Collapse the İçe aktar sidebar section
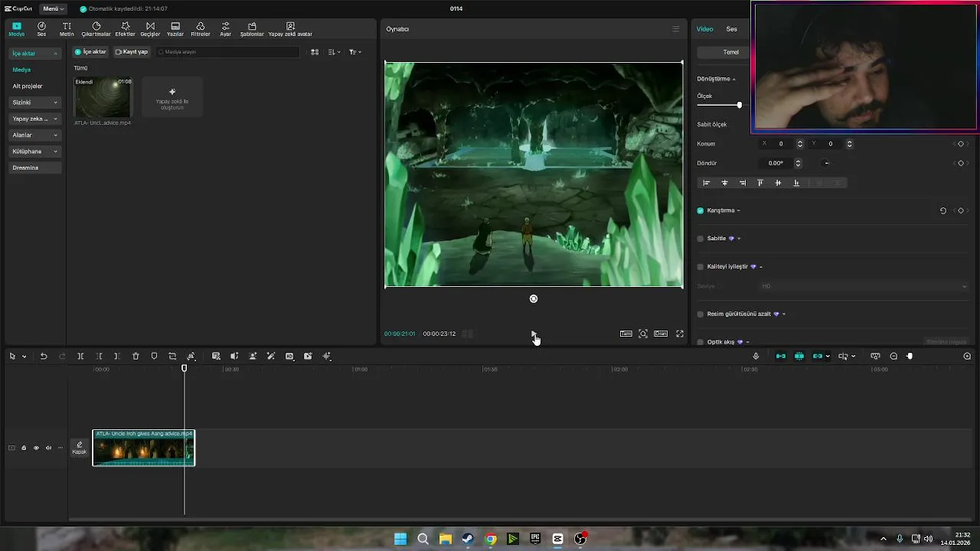The image size is (980, 551). (x=35, y=54)
